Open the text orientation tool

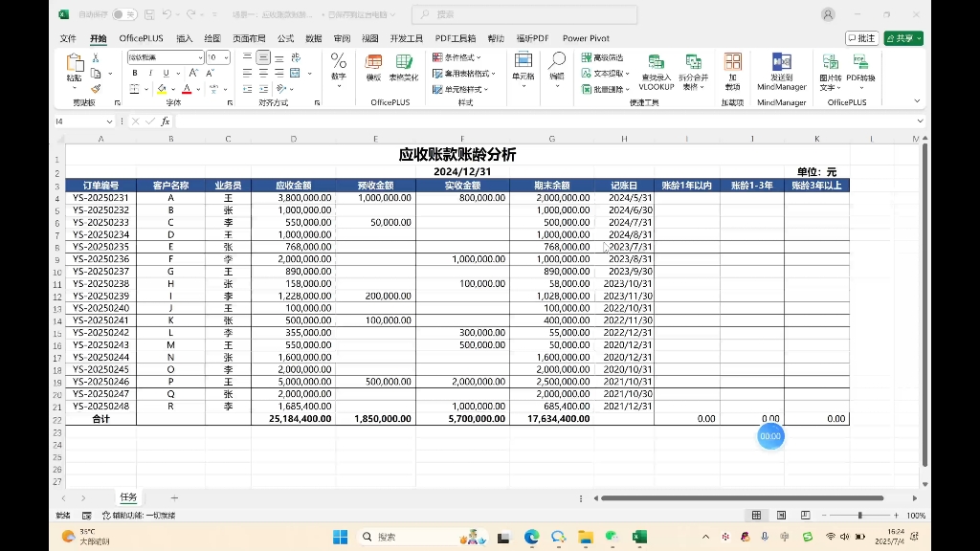282,89
